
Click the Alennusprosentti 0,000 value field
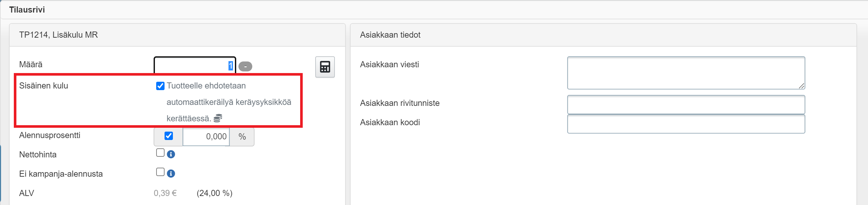coord(206,136)
